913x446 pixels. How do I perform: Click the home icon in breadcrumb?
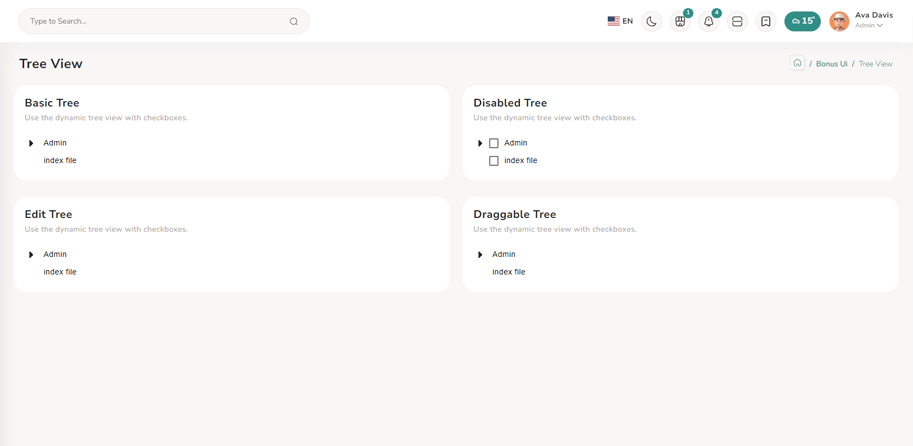coord(797,63)
